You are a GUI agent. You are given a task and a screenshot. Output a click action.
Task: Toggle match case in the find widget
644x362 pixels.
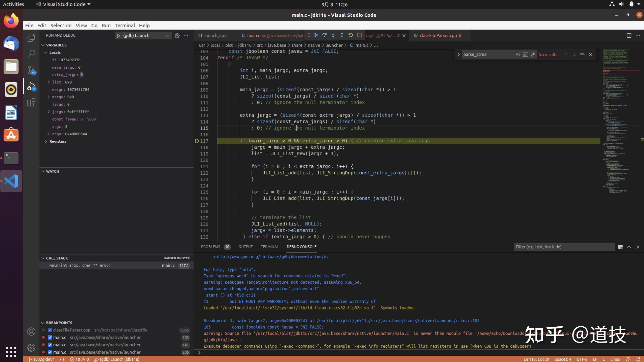click(x=517, y=54)
